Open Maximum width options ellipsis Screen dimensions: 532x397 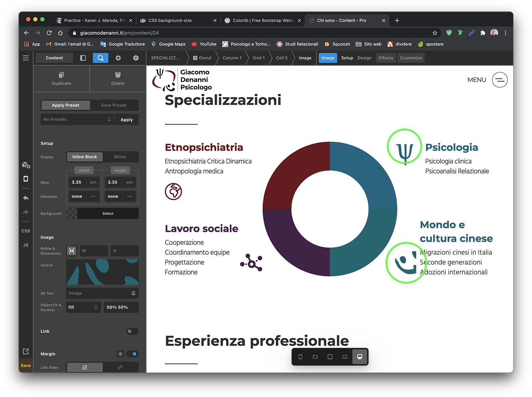pos(93,196)
